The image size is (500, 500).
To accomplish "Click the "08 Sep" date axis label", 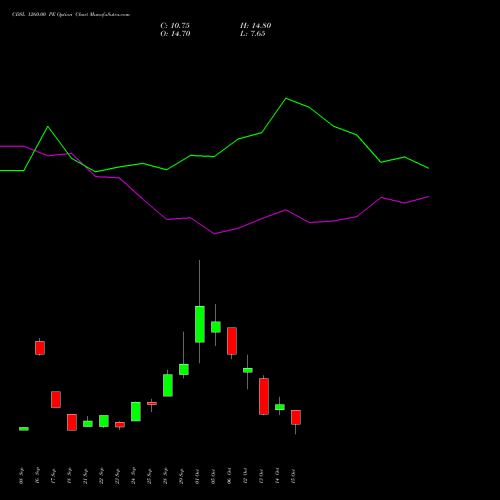I will (21, 476).
